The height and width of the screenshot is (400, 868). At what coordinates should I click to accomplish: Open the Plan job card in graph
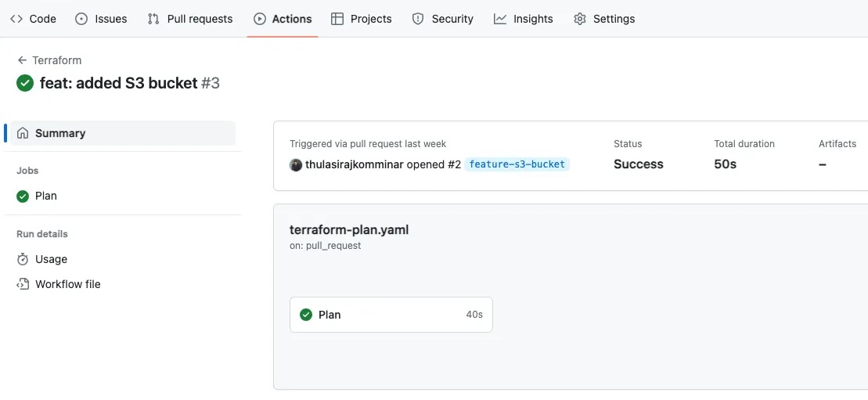391,315
